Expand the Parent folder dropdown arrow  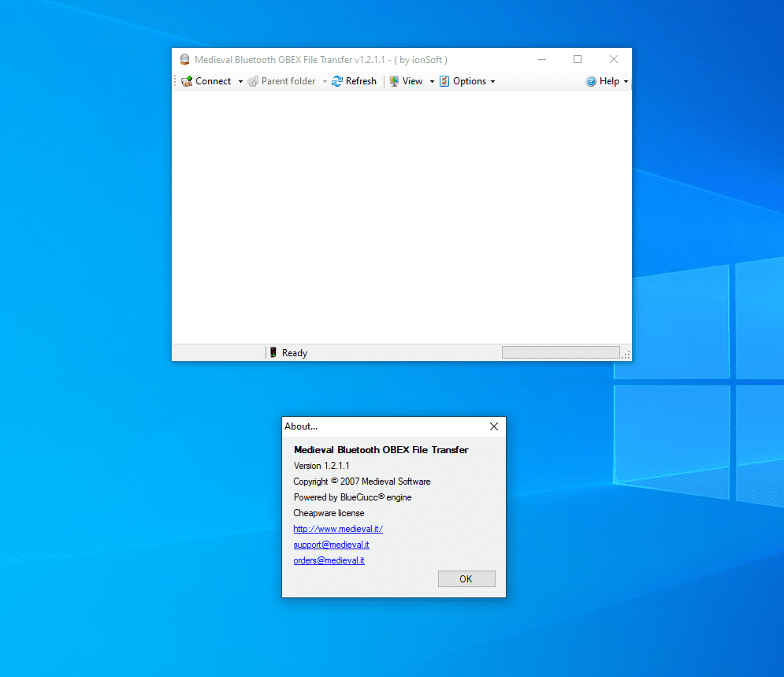tap(325, 82)
